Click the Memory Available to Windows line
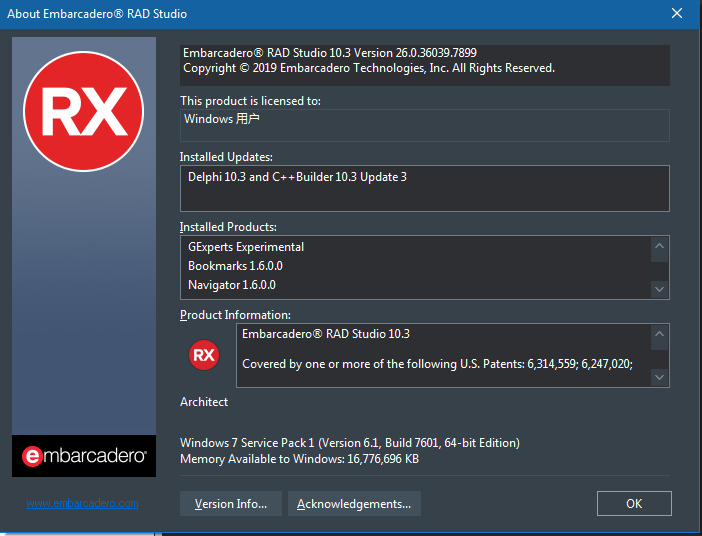702x536 pixels. pos(300,459)
